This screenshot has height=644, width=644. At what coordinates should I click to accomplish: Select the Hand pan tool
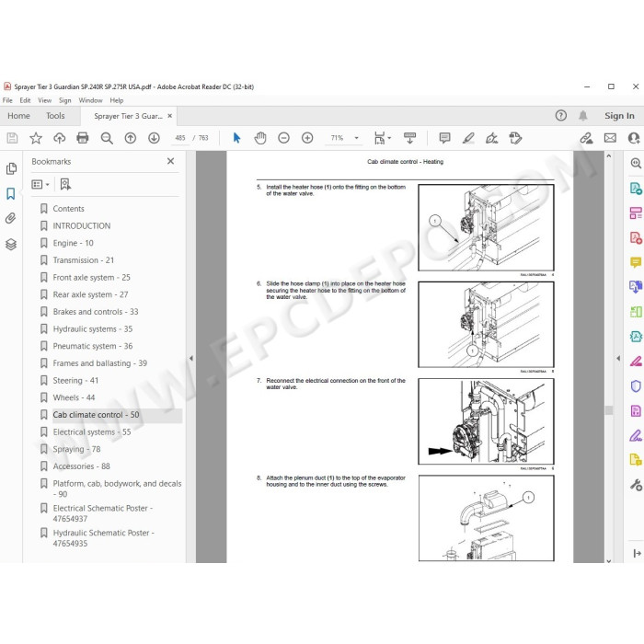coord(260,138)
